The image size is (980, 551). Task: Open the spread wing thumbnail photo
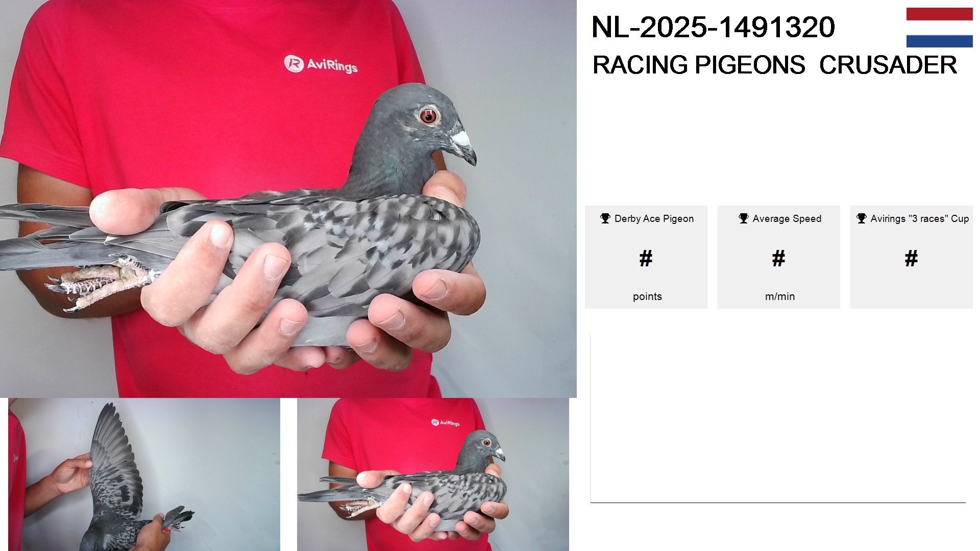click(144, 474)
